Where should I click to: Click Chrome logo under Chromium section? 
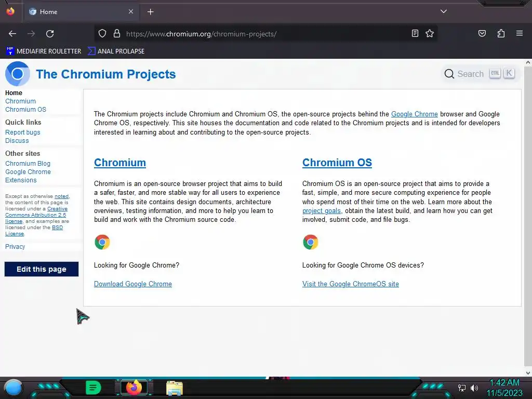[x=102, y=242]
